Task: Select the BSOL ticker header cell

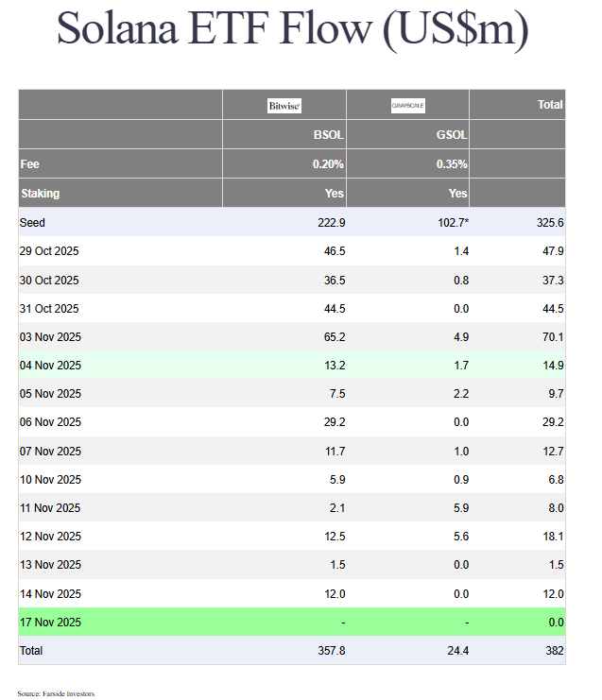Action: 328,135
